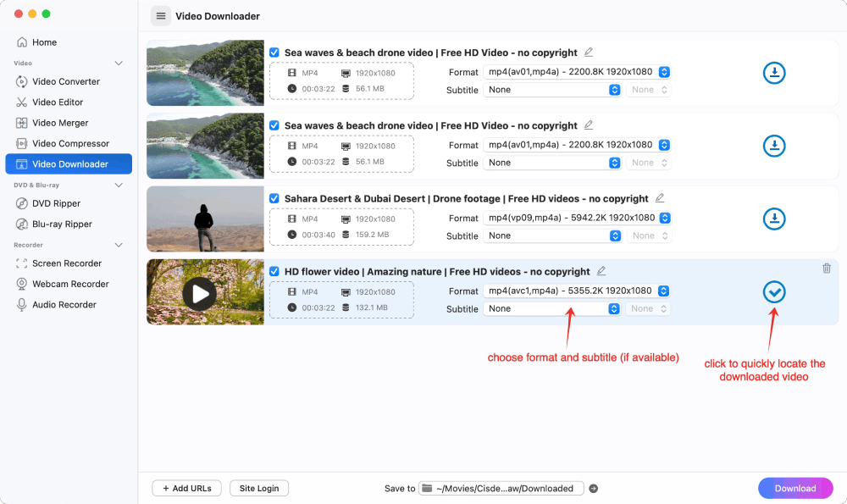Click download icon for Sahara Desert video
Screen dimensions: 847x504
(774, 219)
